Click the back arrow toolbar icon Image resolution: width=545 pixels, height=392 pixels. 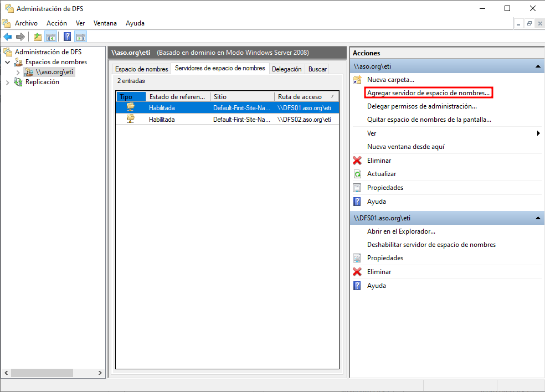[x=8, y=37]
